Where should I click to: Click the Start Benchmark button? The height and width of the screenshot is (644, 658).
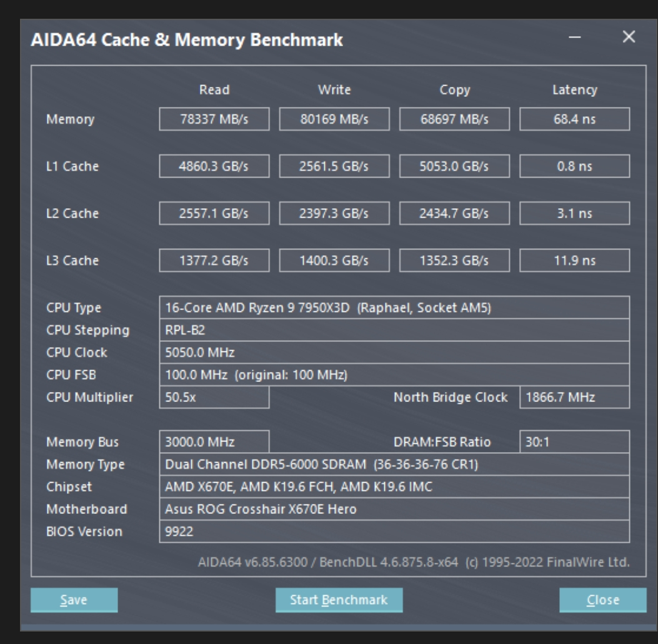click(339, 600)
